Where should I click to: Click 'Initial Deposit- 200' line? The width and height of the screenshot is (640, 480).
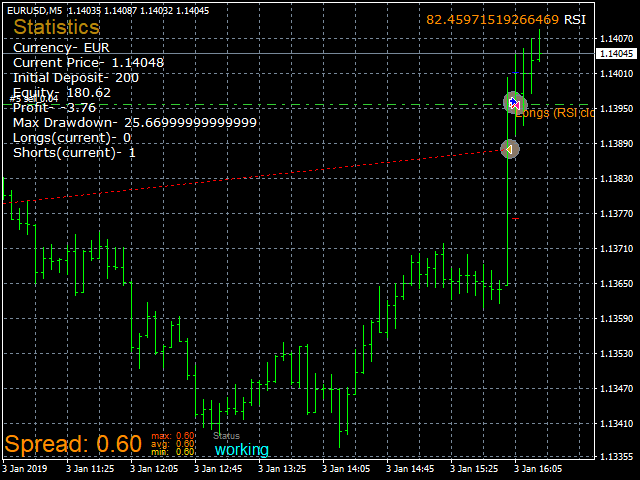point(76,78)
